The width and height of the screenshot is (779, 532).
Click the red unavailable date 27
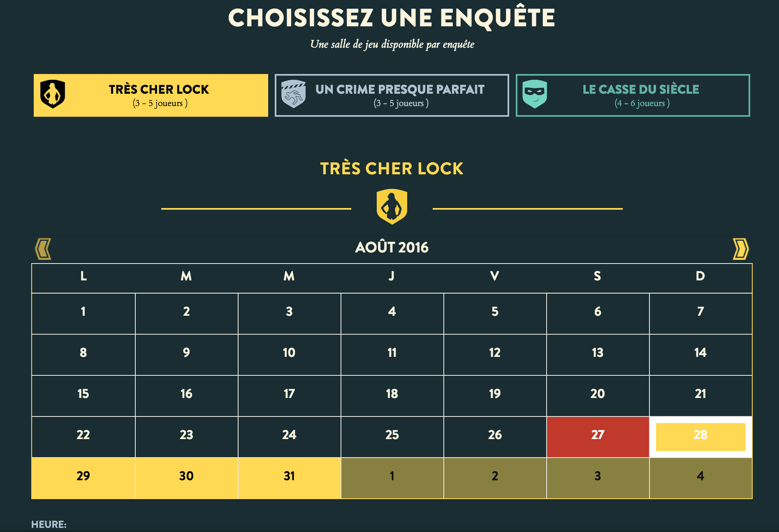click(x=598, y=437)
